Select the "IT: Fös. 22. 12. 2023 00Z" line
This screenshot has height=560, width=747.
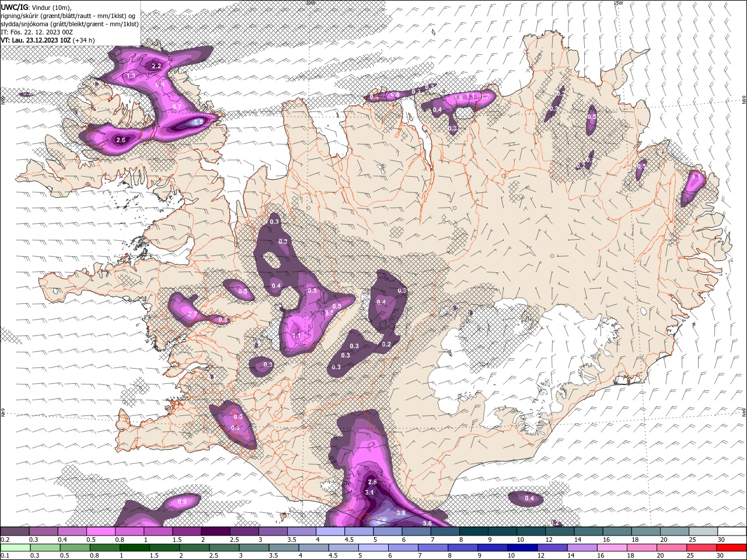click(x=37, y=32)
